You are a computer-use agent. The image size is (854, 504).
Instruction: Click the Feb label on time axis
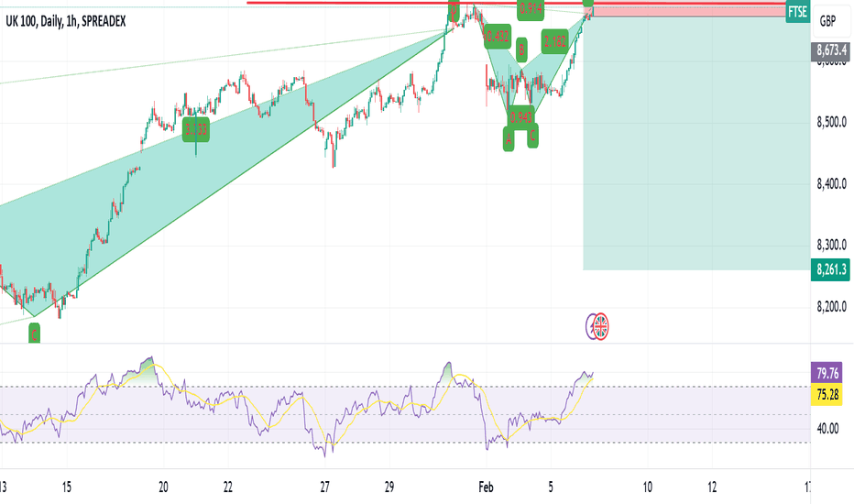click(x=486, y=487)
